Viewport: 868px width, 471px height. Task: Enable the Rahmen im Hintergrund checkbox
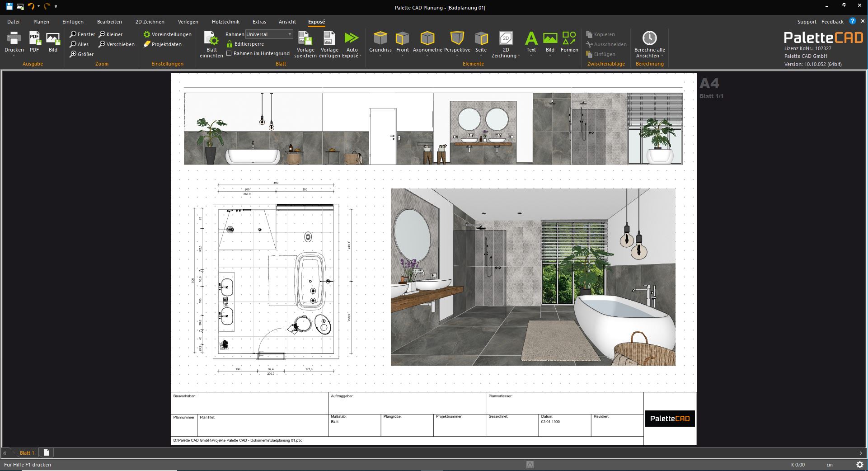[230, 53]
